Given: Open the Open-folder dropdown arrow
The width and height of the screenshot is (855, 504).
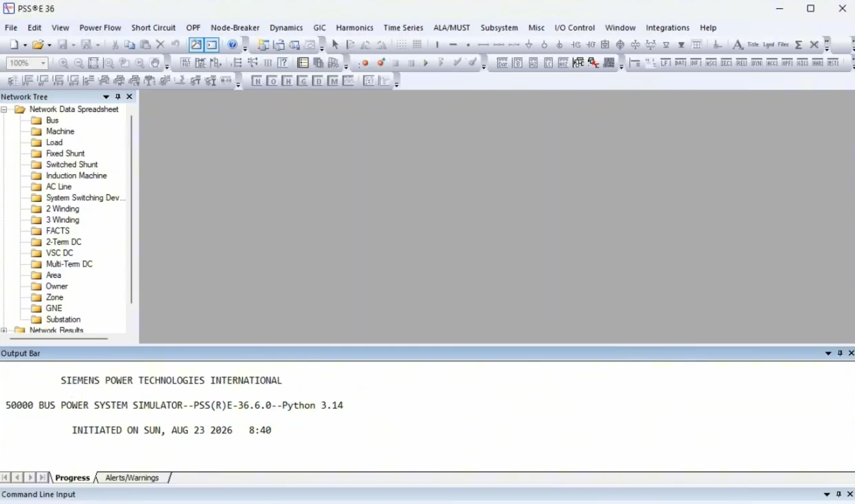Looking at the screenshot, I should pos(48,45).
